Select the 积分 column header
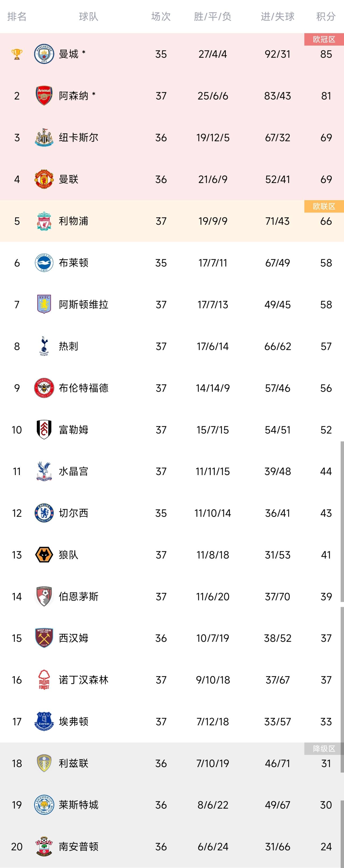Screen dimensions: 344x868 click(x=326, y=16)
